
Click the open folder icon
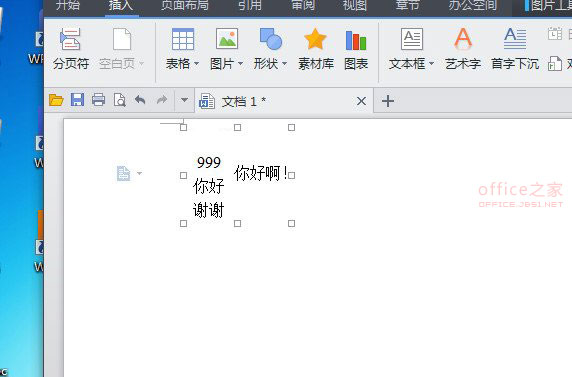click(x=56, y=100)
